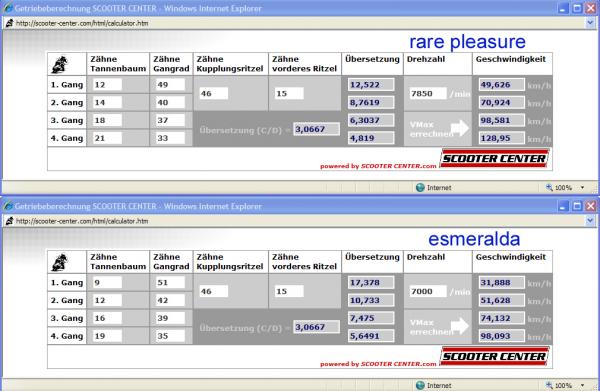The height and width of the screenshot is (391, 600).
Task: Select the 7850 Drehzahl field
Action: pyautogui.click(x=428, y=93)
